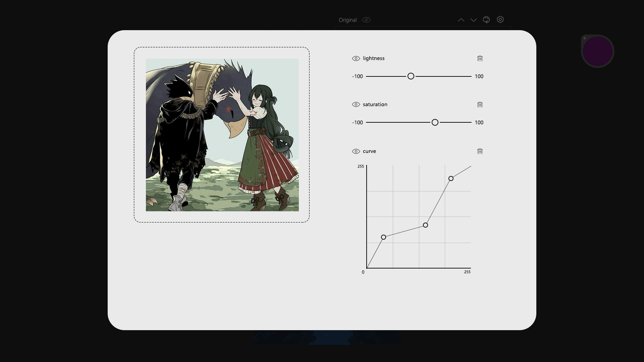Click the down chevron arrow
Image resolution: width=644 pixels, height=362 pixels.
(x=474, y=20)
